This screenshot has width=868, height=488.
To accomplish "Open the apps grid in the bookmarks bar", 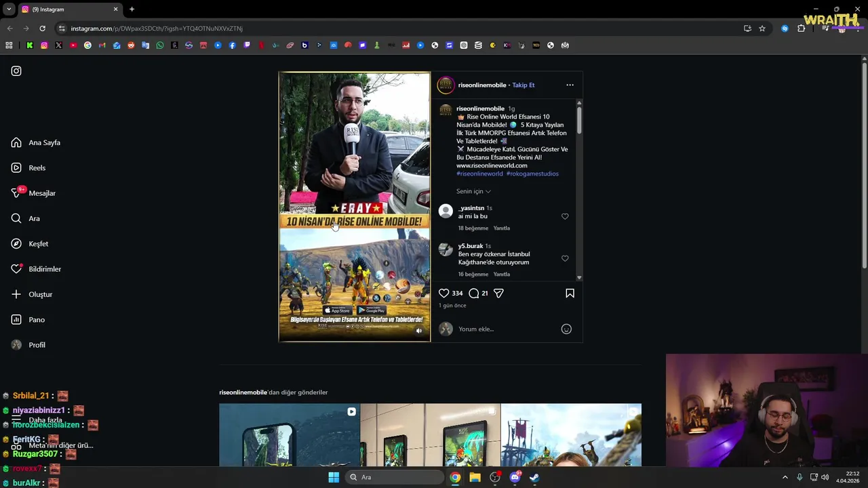I will point(9,45).
